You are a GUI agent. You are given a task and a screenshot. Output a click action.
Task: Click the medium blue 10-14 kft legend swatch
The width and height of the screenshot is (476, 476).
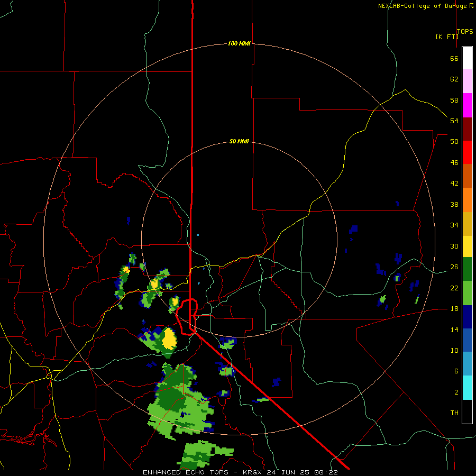(467, 341)
